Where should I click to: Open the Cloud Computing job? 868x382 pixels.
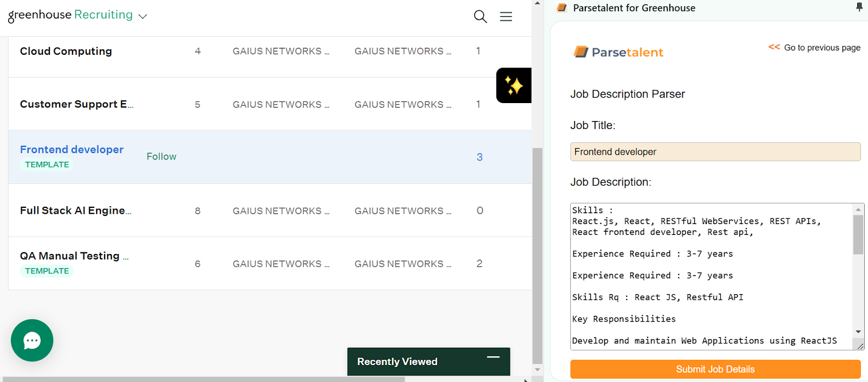(x=66, y=51)
